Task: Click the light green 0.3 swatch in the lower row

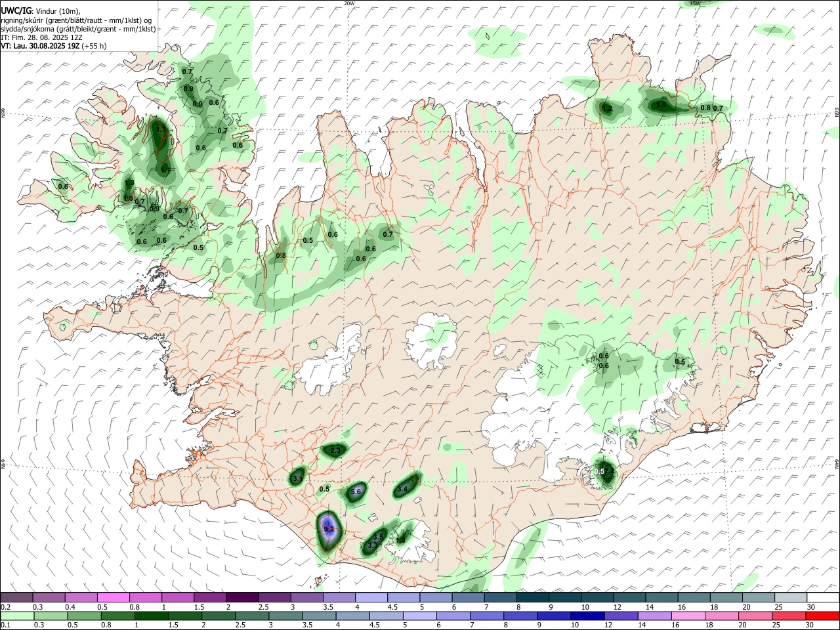Action: 51,616
